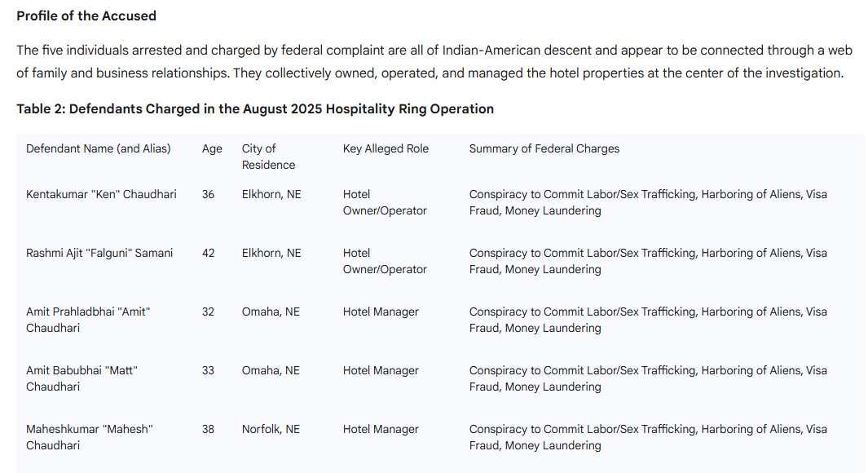The height and width of the screenshot is (473, 868).
Task: Click the intro paragraph about five individuals
Action: (x=434, y=61)
